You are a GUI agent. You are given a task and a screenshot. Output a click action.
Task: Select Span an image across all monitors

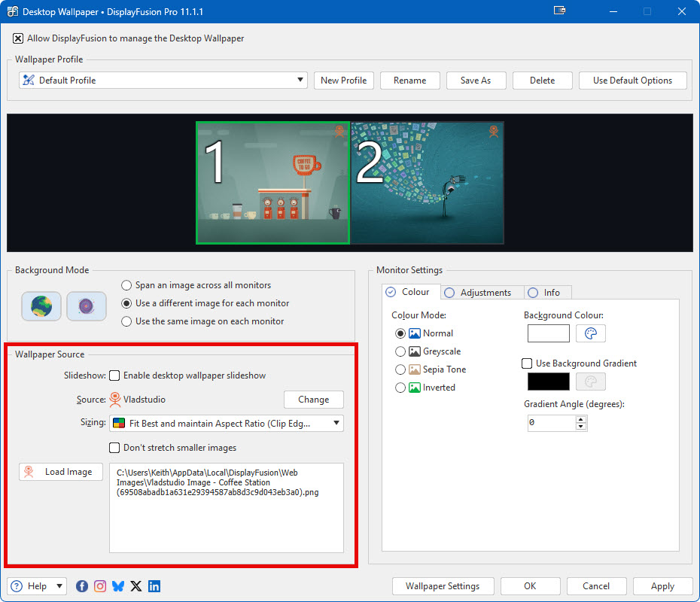(126, 285)
